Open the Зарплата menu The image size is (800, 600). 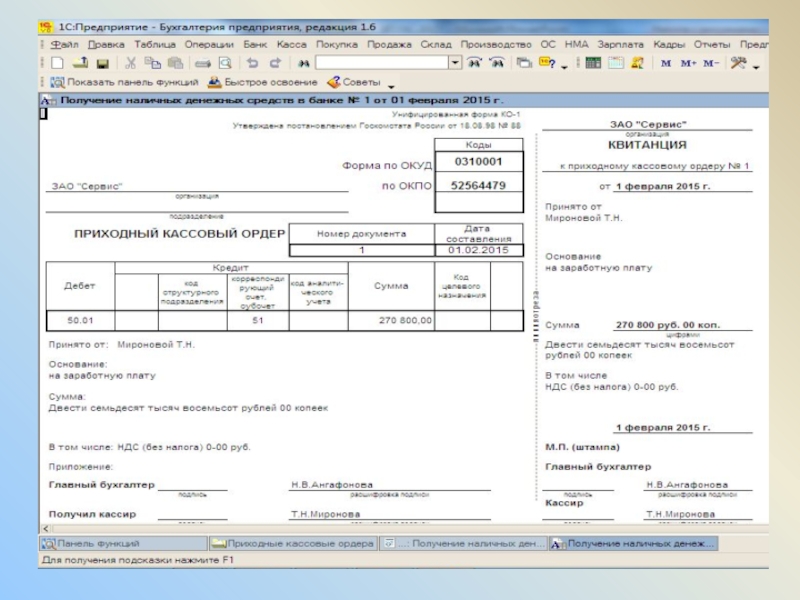[620, 45]
